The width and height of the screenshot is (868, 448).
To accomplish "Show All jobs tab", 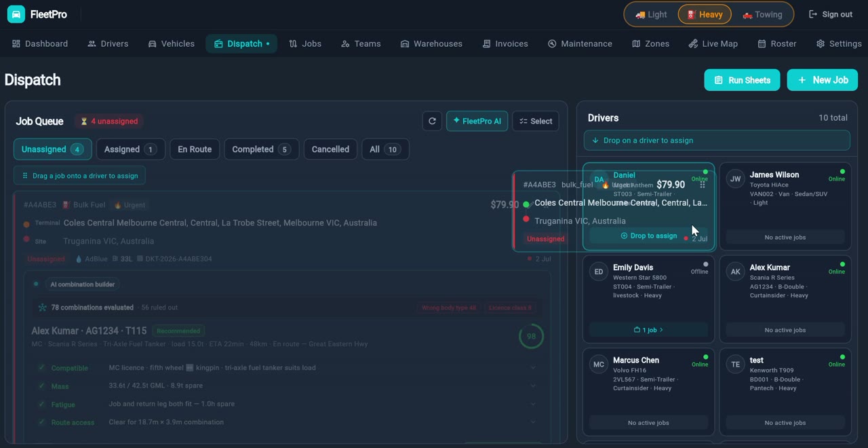I will click(384, 149).
